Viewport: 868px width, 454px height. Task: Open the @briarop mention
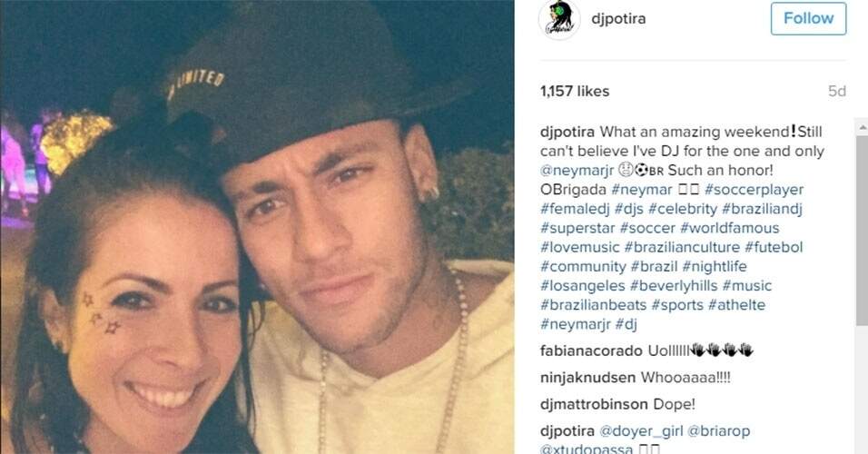[718, 430]
